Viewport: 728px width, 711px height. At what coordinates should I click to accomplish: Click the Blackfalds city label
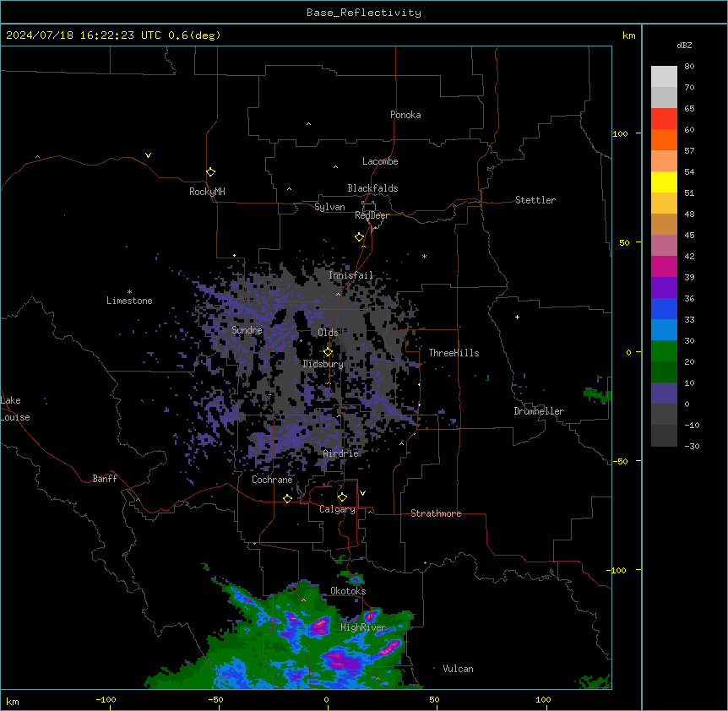tap(372, 188)
